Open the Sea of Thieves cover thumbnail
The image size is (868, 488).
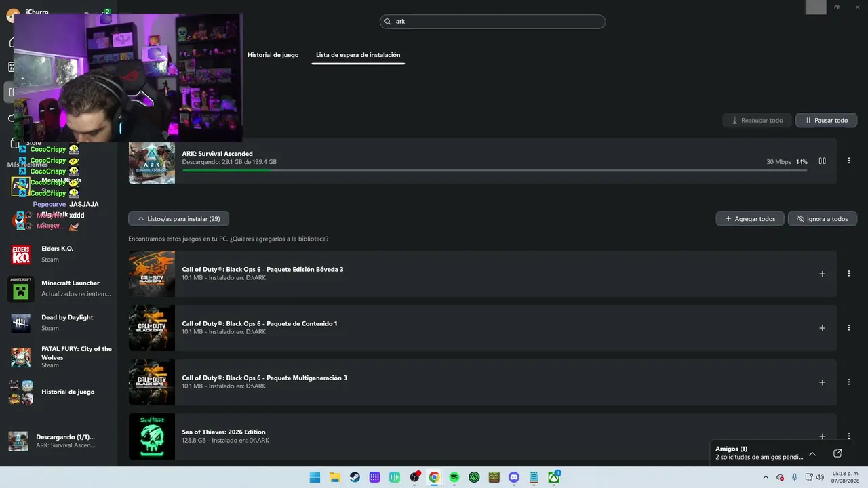click(x=152, y=436)
